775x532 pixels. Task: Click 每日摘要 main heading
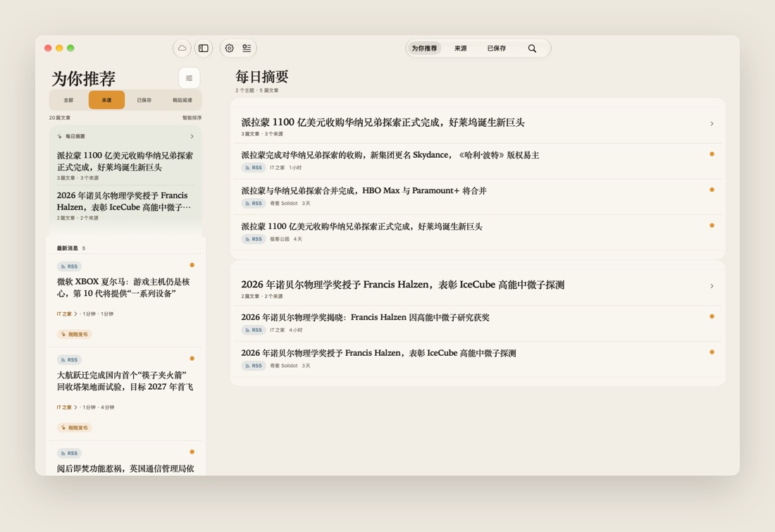pos(262,77)
